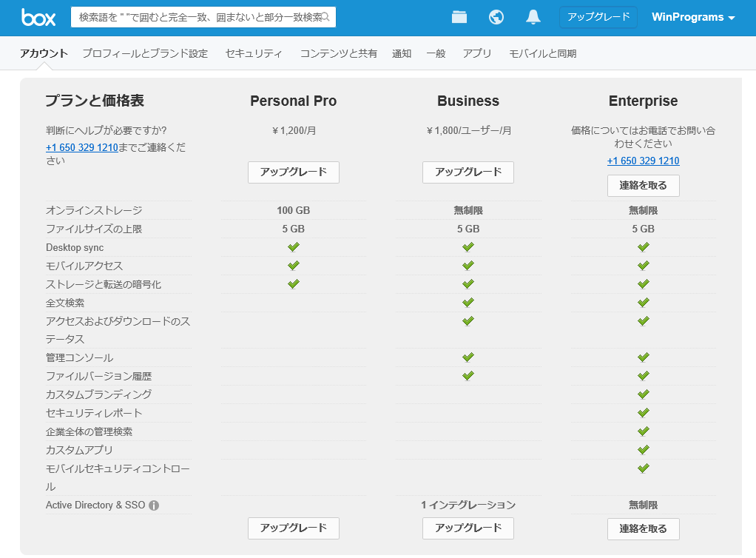This screenshot has width=756, height=558.
Task: Click the Business 全文検索 checkmark
Action: click(x=468, y=303)
